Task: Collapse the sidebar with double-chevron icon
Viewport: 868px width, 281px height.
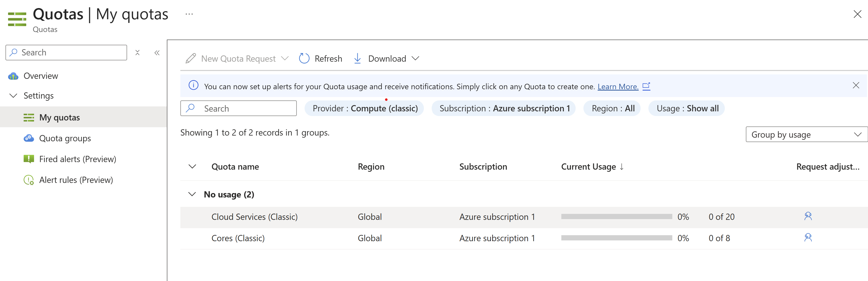Action: [x=157, y=53]
